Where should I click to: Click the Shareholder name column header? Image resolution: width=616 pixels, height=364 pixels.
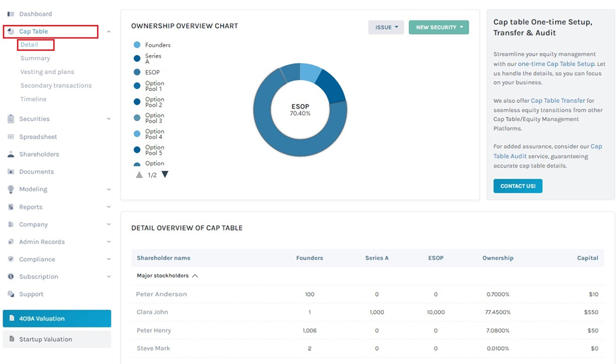(163, 258)
